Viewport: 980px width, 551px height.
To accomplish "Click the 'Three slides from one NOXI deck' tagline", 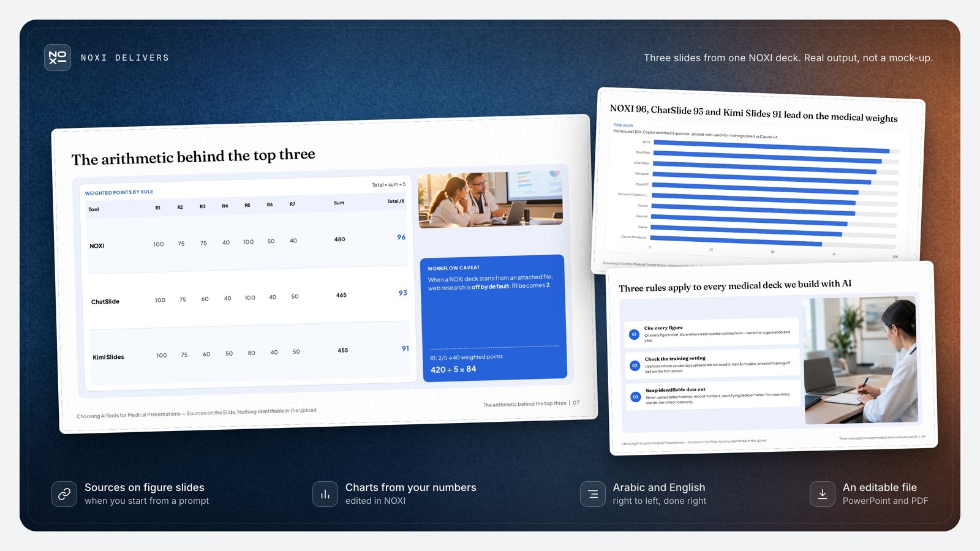I will (788, 58).
